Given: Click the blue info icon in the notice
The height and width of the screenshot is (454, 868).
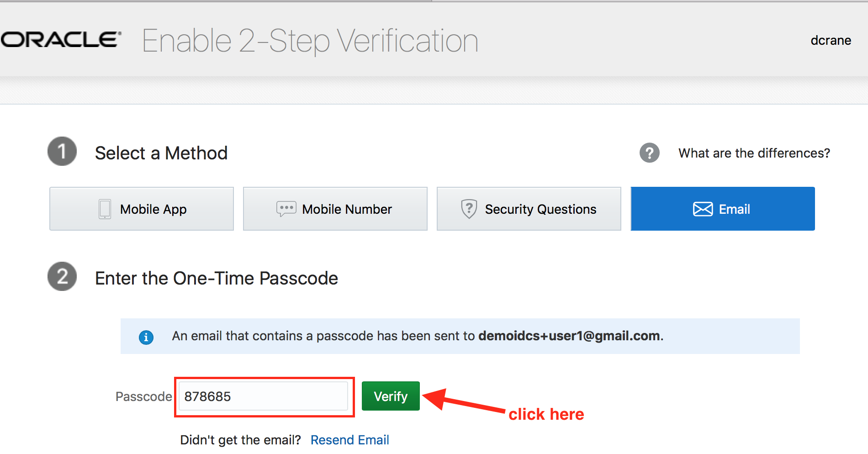Looking at the screenshot, I should click(x=146, y=337).
